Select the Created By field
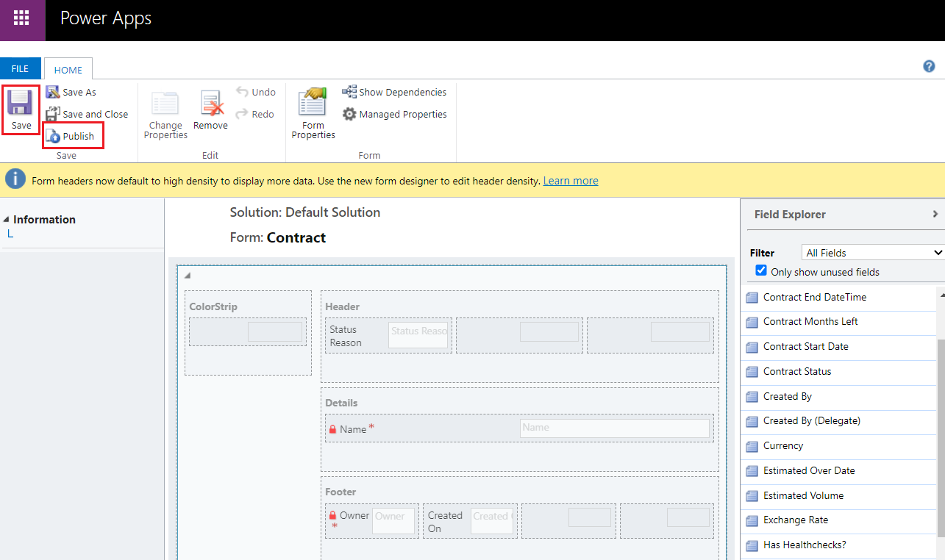 pyautogui.click(x=838, y=396)
